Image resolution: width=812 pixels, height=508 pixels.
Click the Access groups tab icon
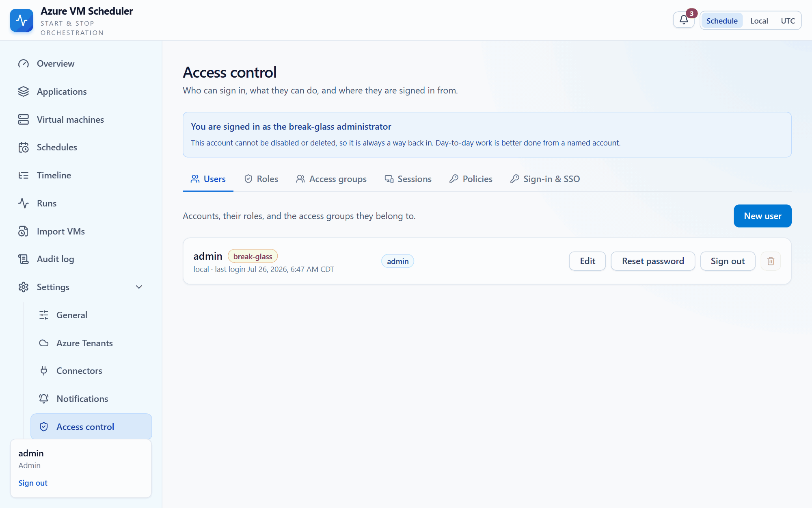[x=300, y=179]
